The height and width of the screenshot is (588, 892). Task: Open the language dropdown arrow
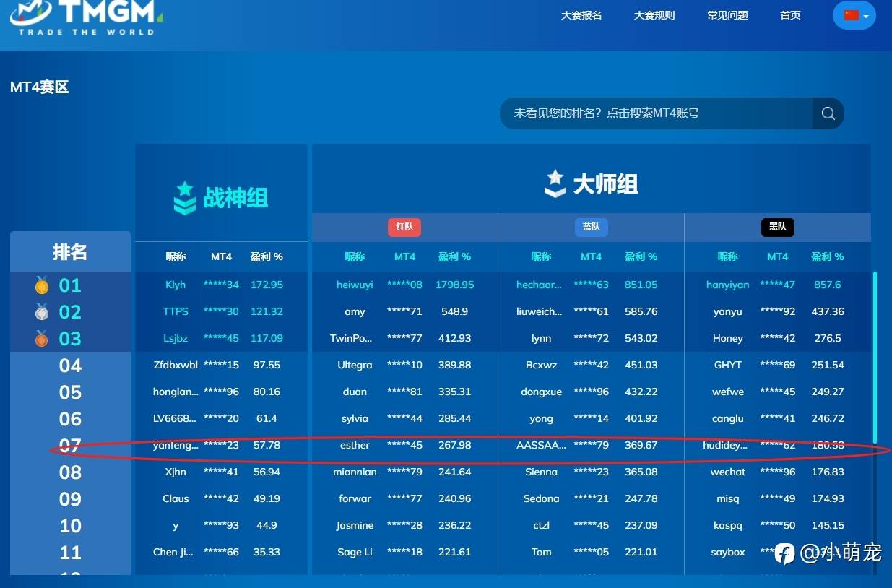tap(866, 16)
